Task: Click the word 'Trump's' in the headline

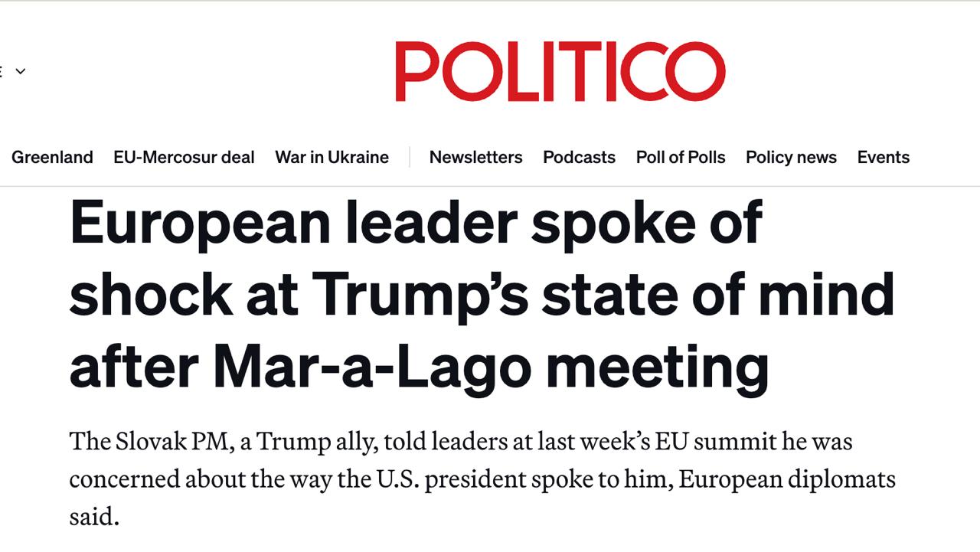Action: (420, 295)
